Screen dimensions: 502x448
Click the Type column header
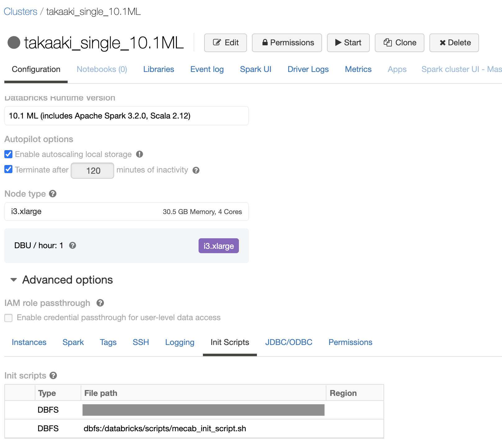(x=47, y=393)
